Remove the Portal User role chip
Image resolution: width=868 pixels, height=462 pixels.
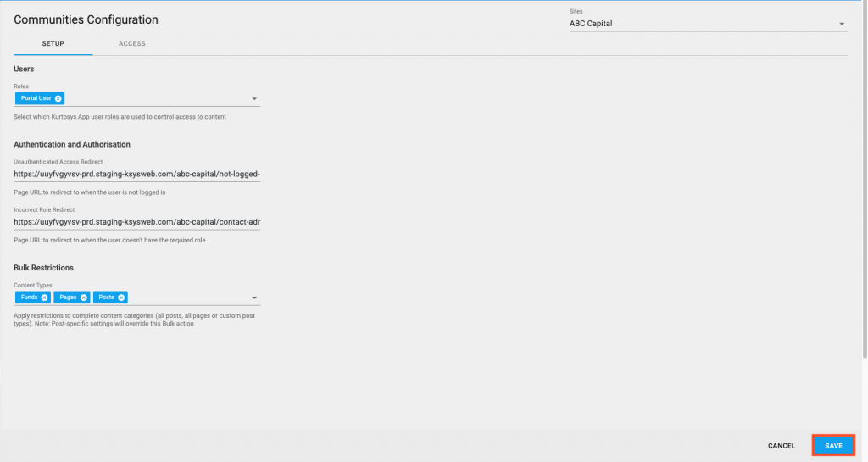click(58, 98)
